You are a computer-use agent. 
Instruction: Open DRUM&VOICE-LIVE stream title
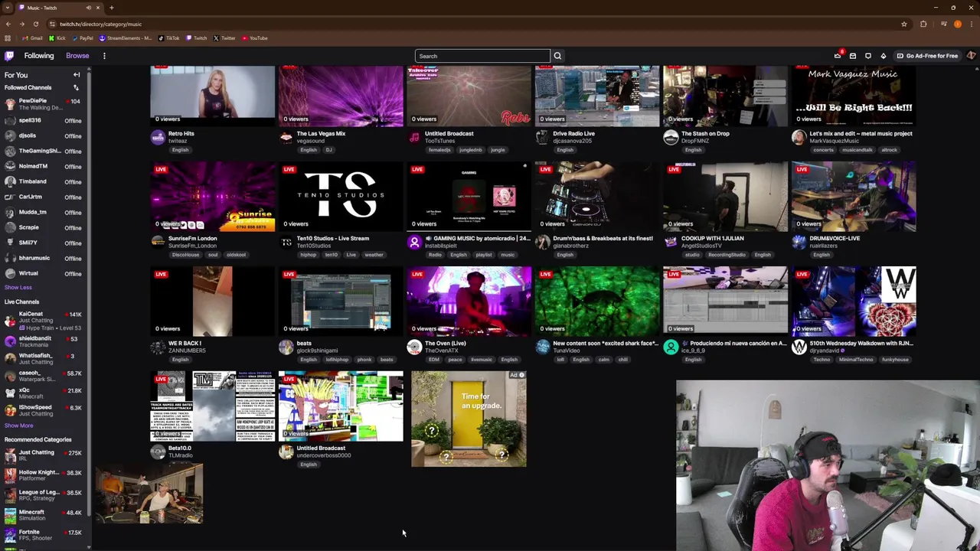835,238
